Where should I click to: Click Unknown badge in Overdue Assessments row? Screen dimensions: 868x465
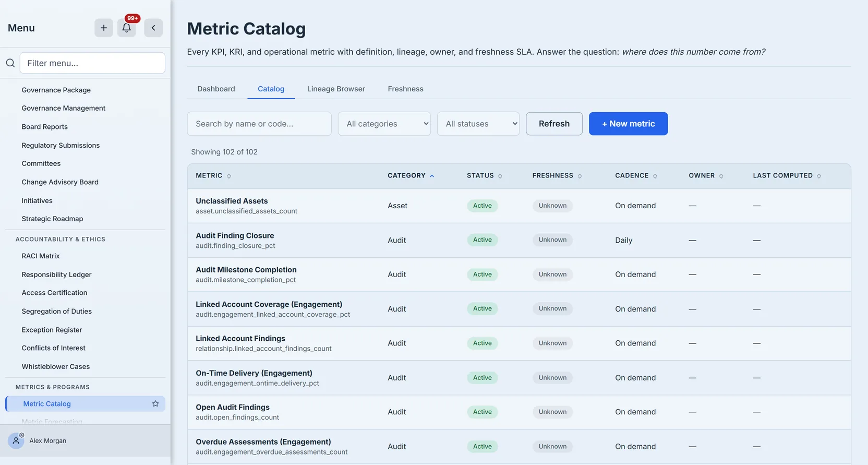(552, 446)
